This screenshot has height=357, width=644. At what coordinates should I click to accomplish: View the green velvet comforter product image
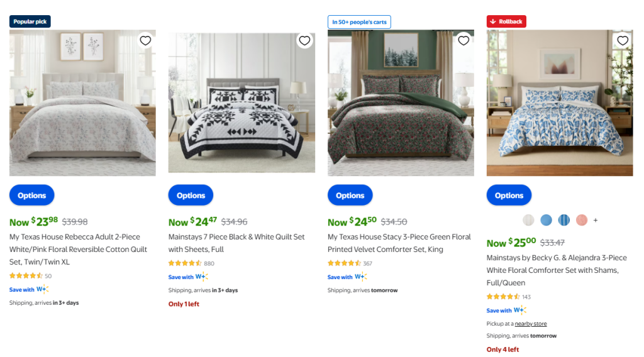pyautogui.click(x=401, y=102)
